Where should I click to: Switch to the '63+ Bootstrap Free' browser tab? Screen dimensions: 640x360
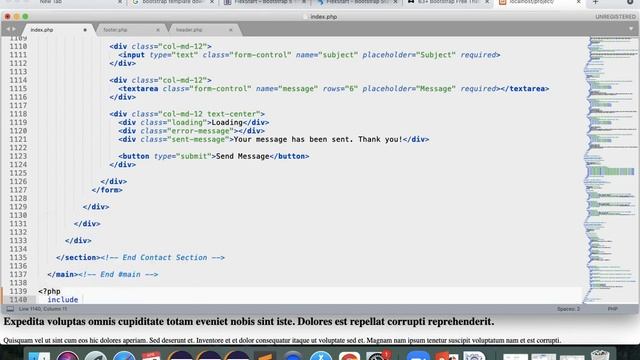click(448, 2)
